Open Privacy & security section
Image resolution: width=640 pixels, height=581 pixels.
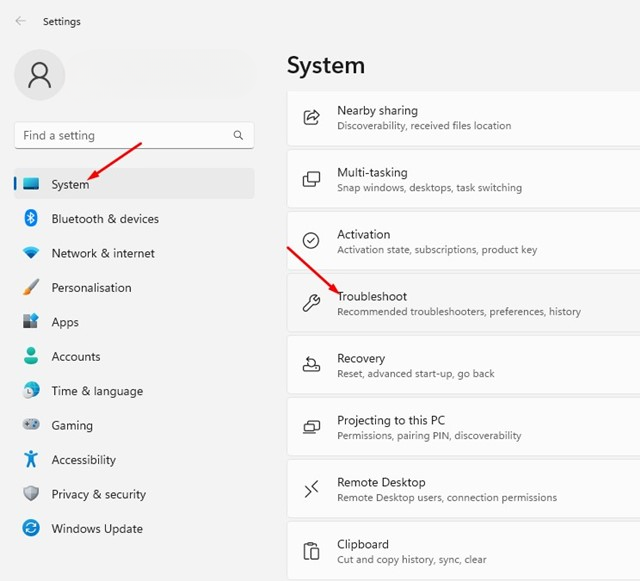(x=134, y=494)
